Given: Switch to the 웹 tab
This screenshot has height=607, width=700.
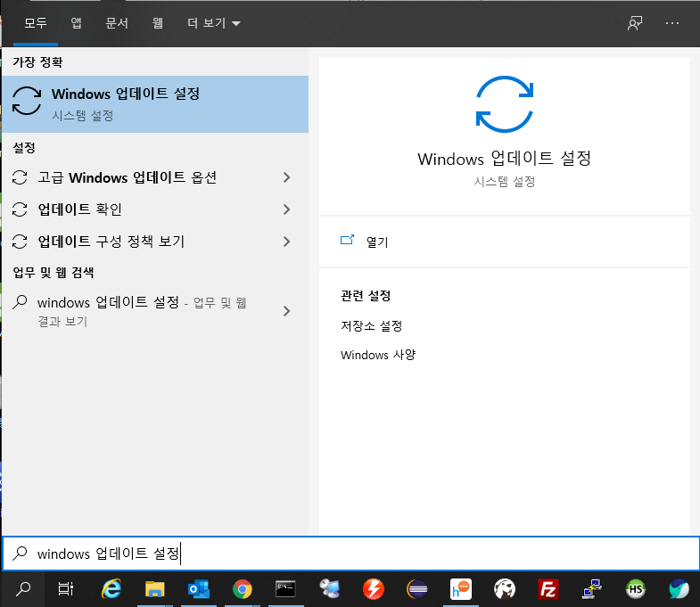Looking at the screenshot, I should (158, 23).
